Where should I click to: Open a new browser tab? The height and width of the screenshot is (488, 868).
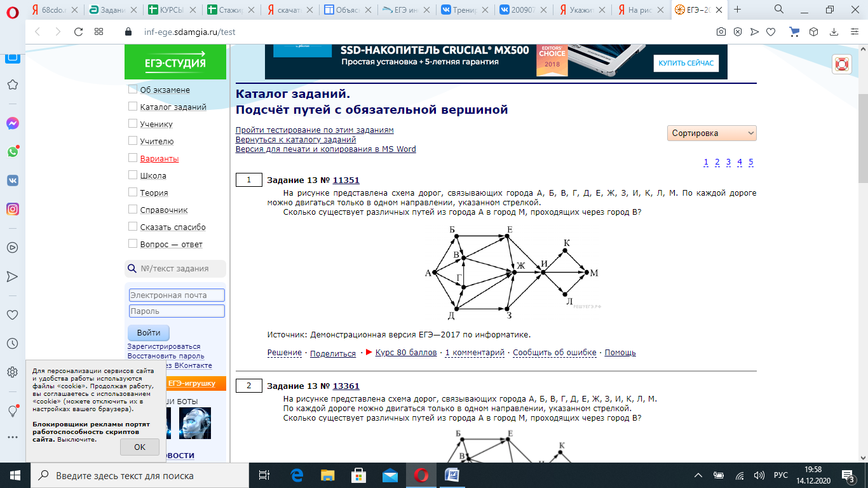(x=738, y=10)
